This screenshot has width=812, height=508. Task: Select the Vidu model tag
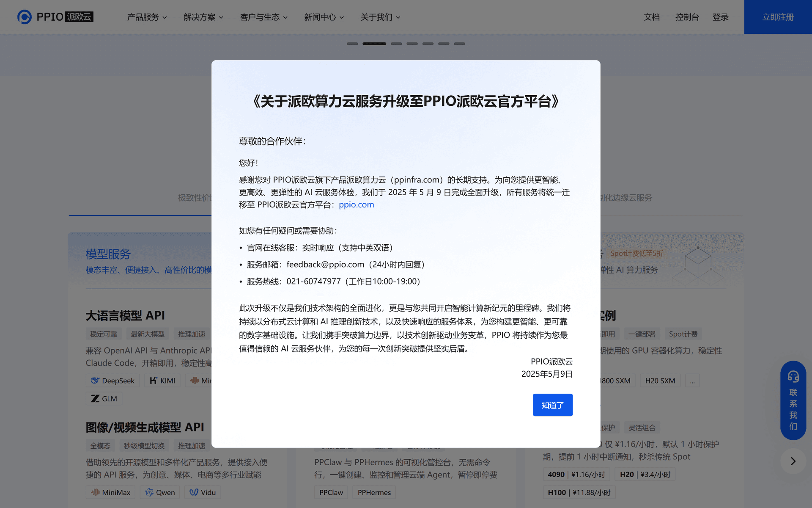click(203, 492)
